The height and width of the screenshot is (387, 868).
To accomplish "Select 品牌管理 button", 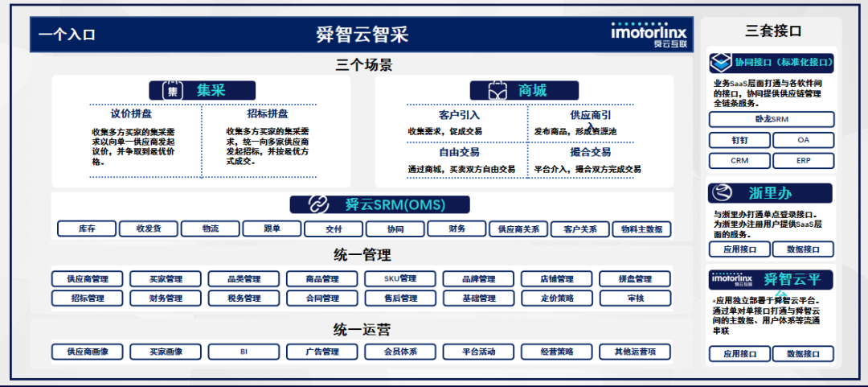I will [478, 279].
